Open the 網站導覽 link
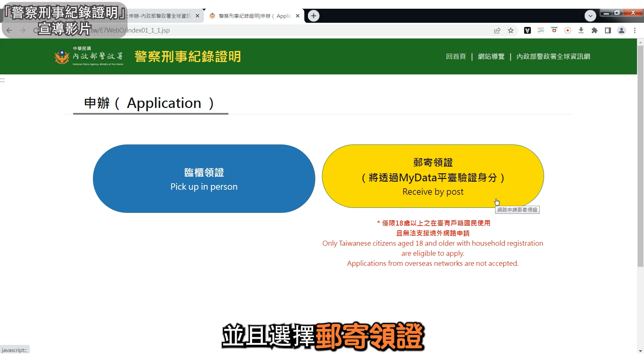This screenshot has height=362, width=644. point(491,57)
